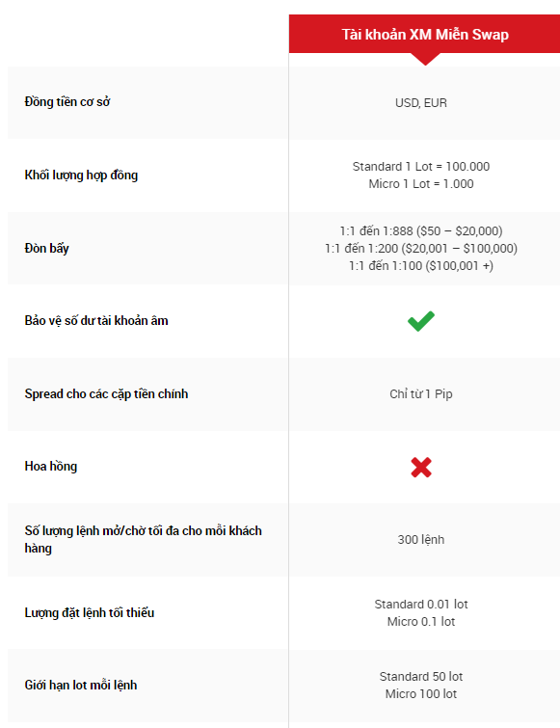Click Lượng đặt lệnh tối thiểu label

(90, 612)
